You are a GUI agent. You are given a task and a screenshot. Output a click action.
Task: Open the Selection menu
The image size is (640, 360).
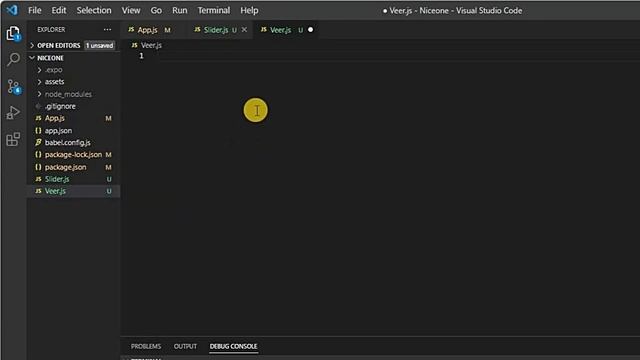(94, 10)
